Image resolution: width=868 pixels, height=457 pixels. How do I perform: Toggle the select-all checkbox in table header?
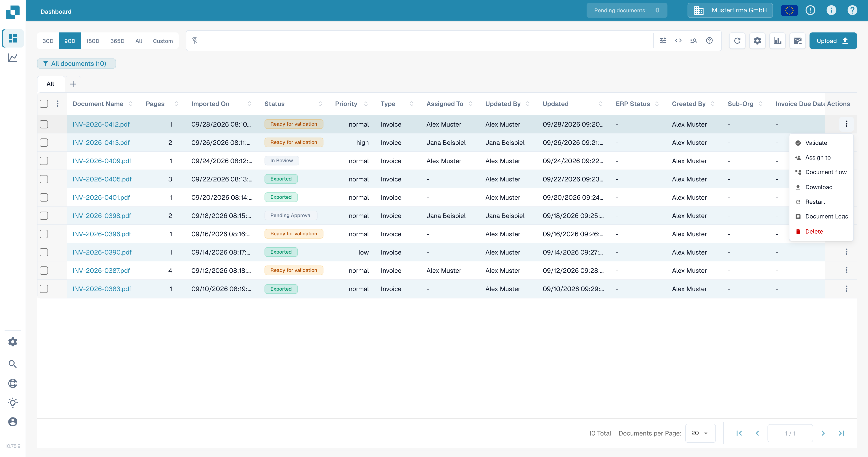pos(44,104)
